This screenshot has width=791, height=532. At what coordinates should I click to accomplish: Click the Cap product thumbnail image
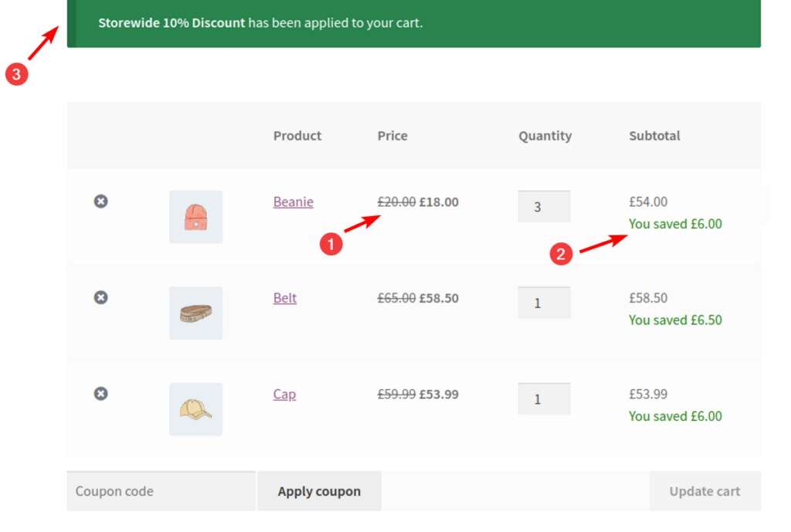195,408
